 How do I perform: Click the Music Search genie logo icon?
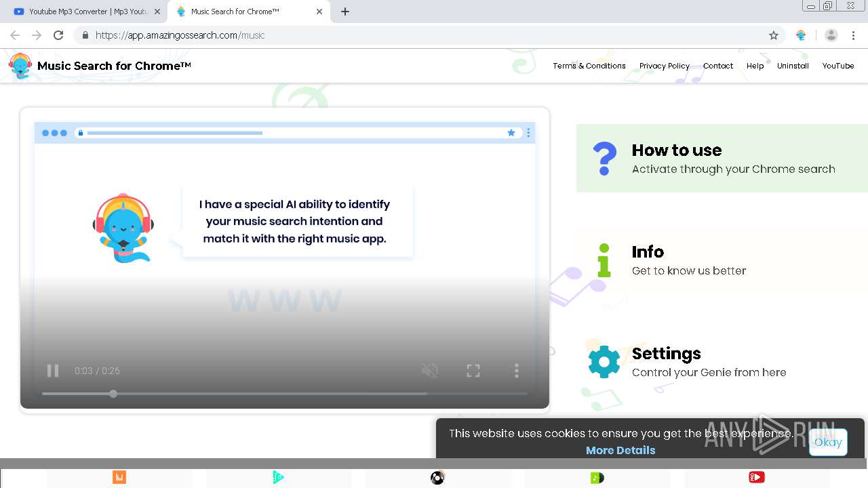[20, 66]
